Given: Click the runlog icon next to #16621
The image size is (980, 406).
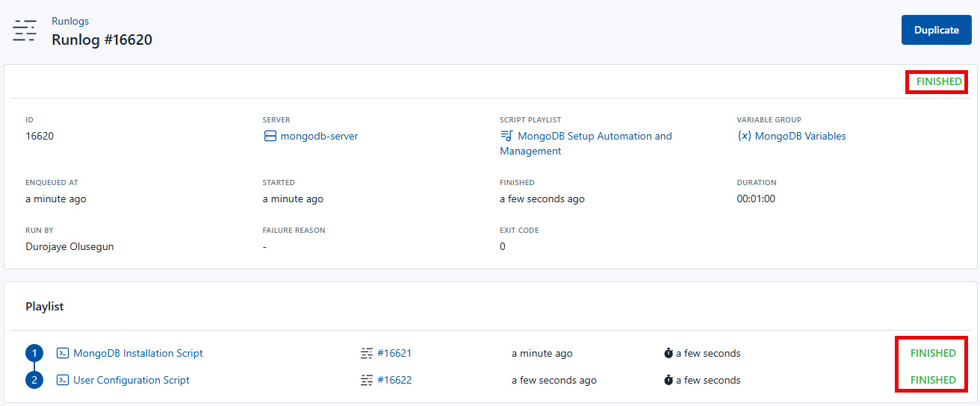Looking at the screenshot, I should pos(367,353).
